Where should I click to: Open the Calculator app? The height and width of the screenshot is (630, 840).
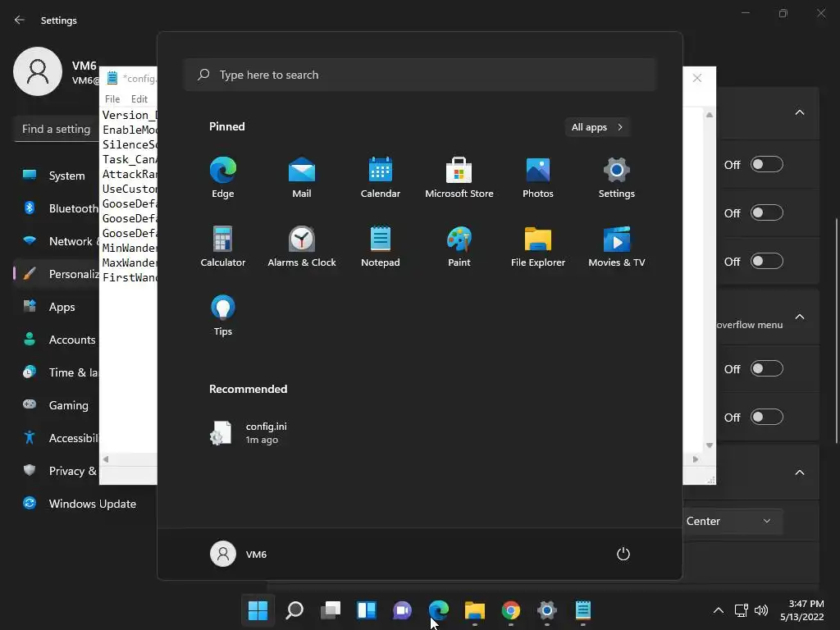point(223,246)
